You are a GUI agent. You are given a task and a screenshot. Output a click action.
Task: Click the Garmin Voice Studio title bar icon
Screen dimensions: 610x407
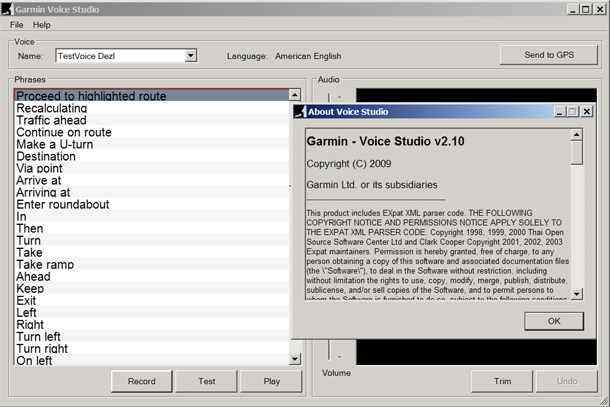tap(7, 9)
